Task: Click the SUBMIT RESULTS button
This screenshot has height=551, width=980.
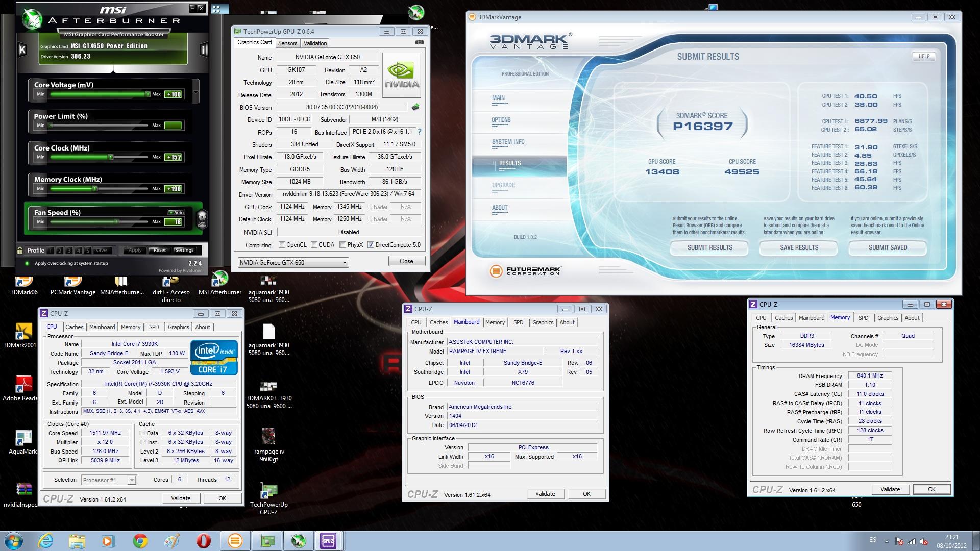Action: 709,248
